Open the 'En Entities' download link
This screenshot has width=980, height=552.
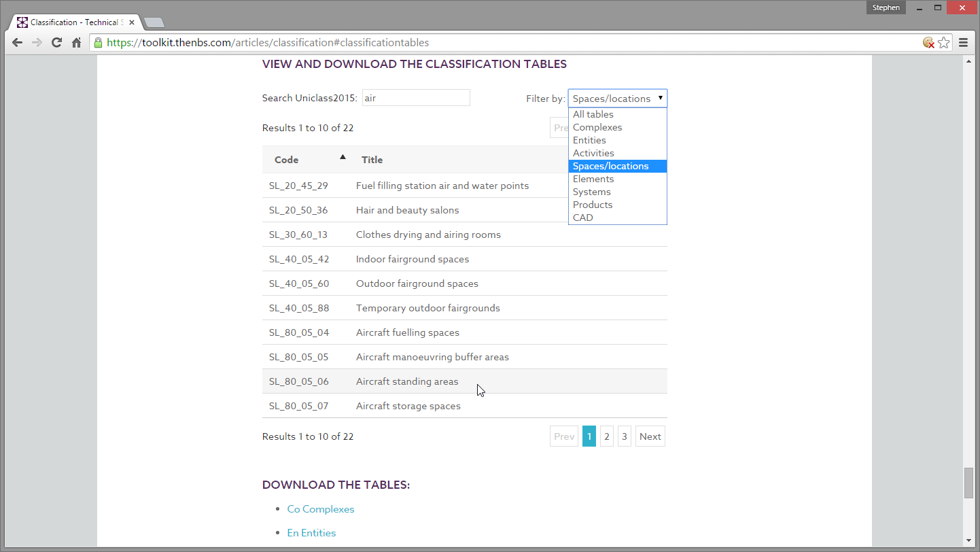311,532
